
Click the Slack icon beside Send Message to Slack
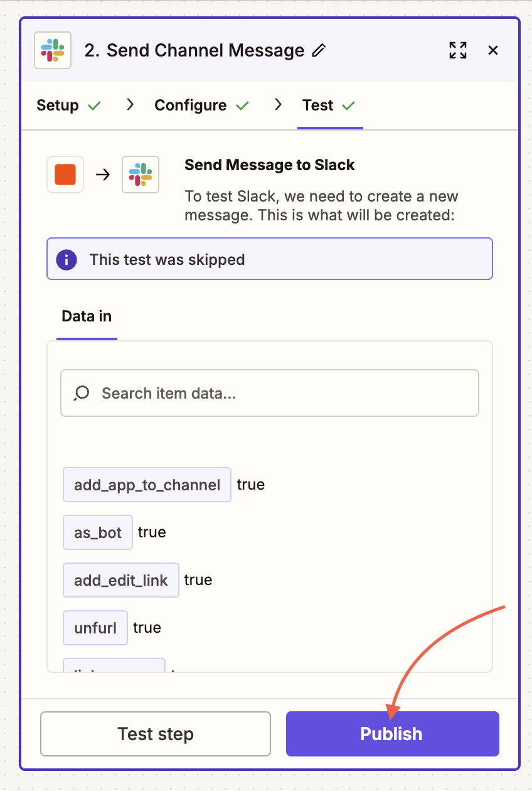141,175
